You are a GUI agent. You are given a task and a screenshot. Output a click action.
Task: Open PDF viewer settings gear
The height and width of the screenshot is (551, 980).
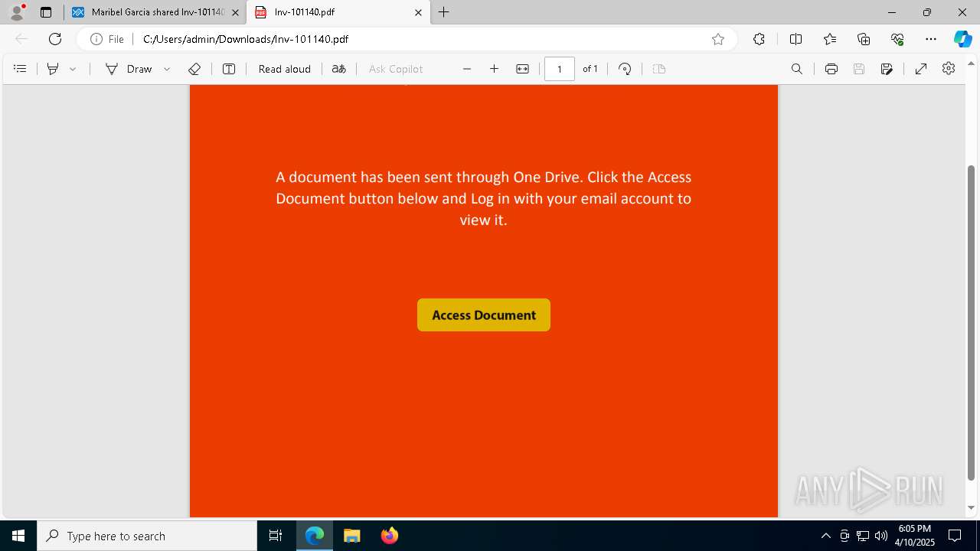click(949, 69)
